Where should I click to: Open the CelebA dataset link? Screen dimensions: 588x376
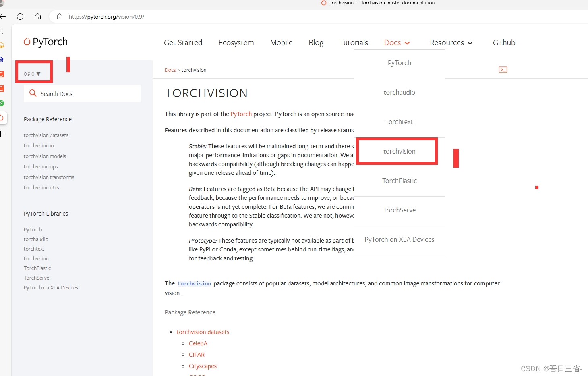198,343
